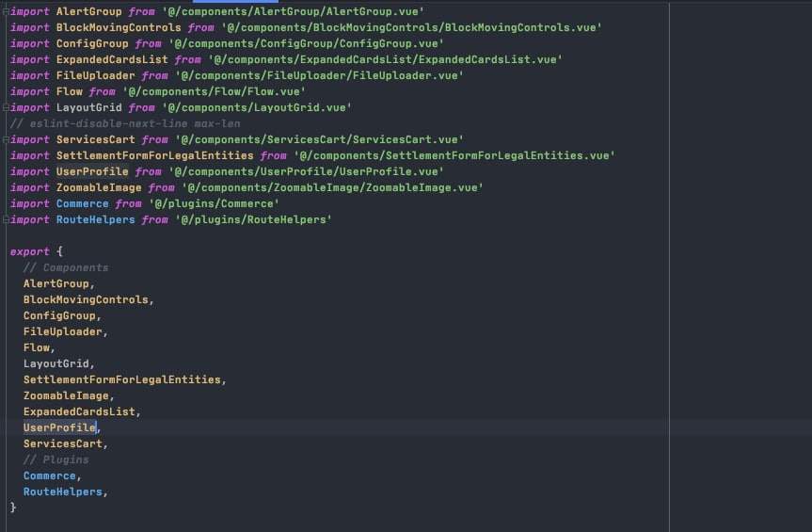The width and height of the screenshot is (812, 532).
Task: Click BlockMovingControls identifier in its import line
Action: tap(119, 27)
